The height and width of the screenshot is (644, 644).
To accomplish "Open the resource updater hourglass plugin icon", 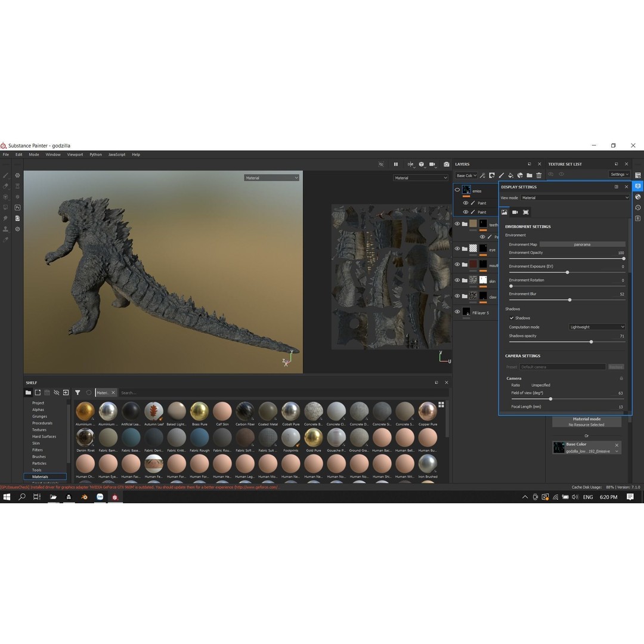I will (x=18, y=186).
